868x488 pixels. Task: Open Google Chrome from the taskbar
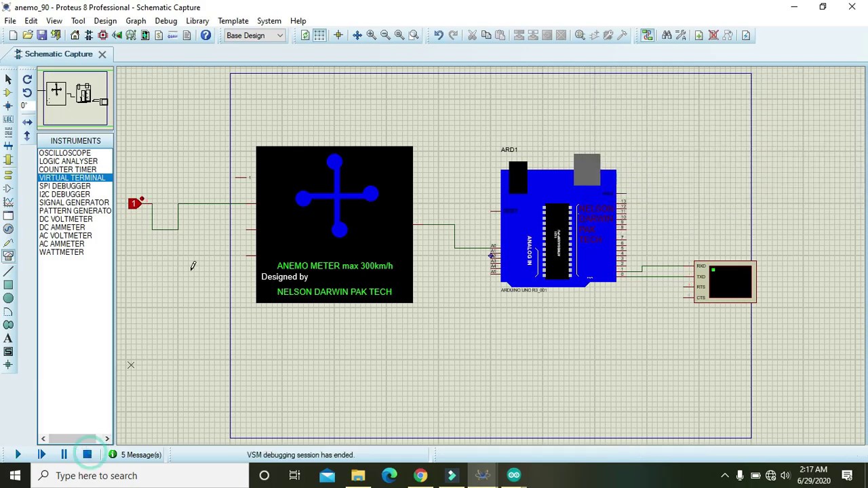(x=420, y=475)
